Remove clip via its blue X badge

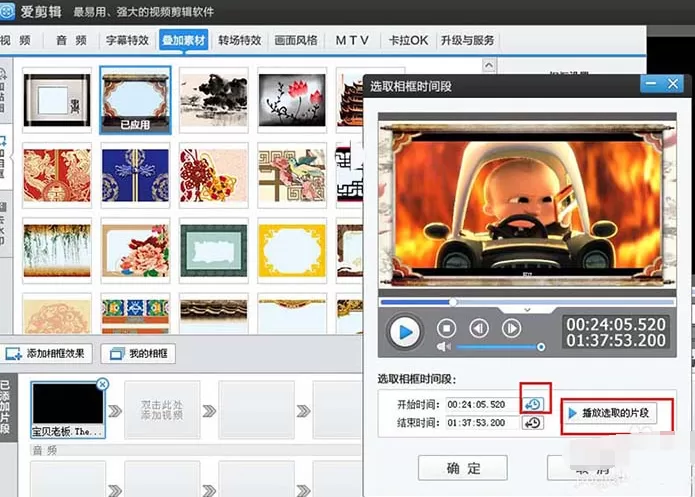(102, 384)
